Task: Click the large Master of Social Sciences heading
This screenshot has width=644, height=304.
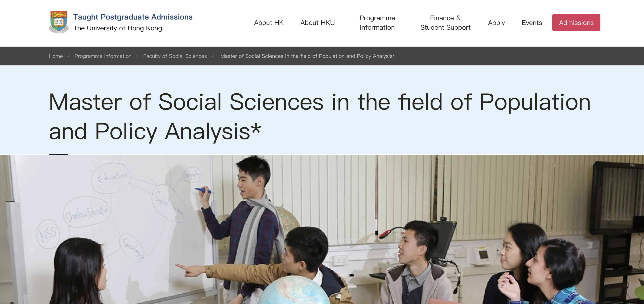Action: [319, 116]
